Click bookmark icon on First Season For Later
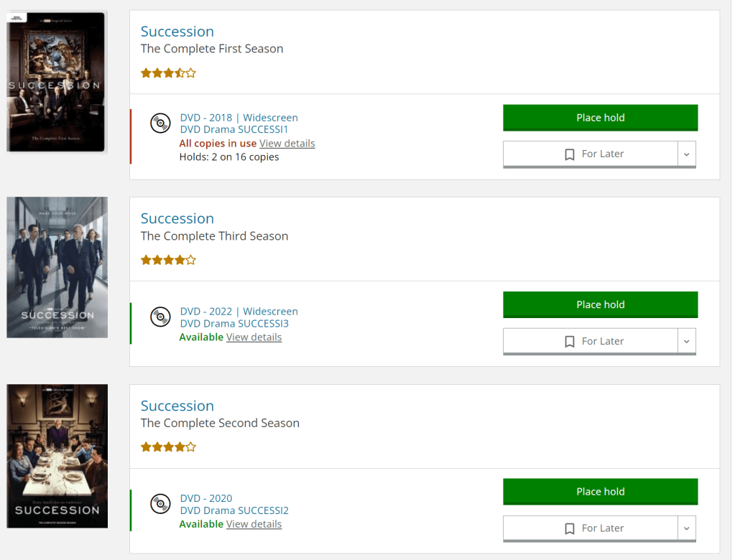 (570, 154)
